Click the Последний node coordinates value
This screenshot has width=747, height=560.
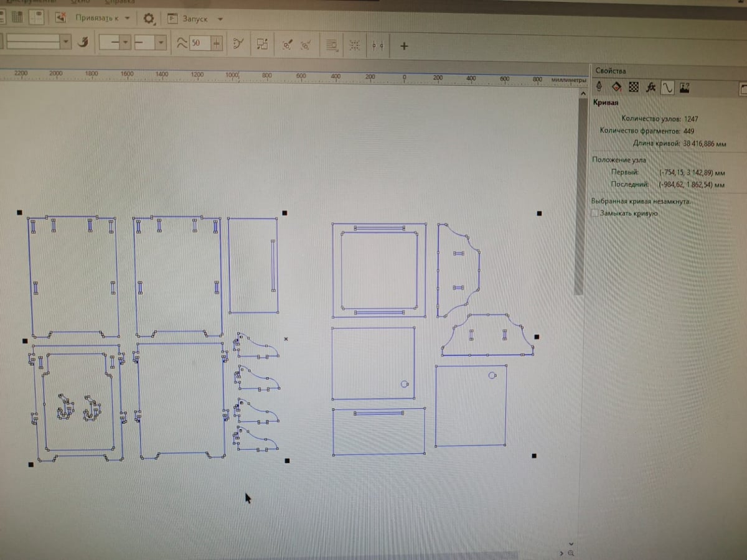[x=691, y=185]
